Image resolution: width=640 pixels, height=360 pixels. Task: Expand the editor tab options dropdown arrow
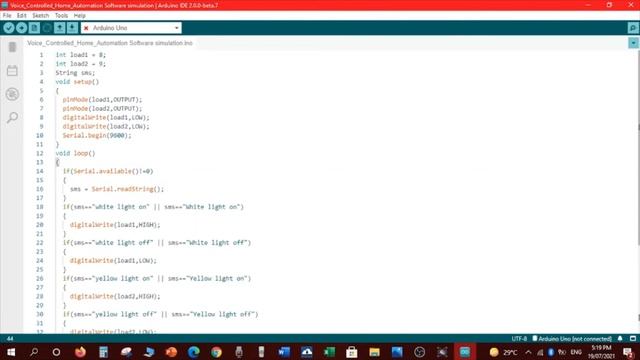[633, 43]
